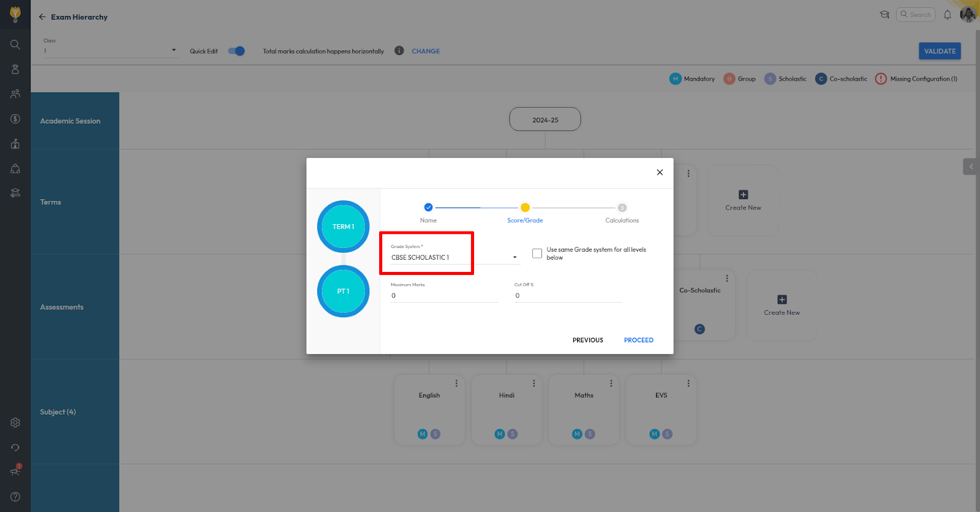The width and height of the screenshot is (980, 512).
Task: Check Use same Grade system for all levels
Action: [537, 254]
